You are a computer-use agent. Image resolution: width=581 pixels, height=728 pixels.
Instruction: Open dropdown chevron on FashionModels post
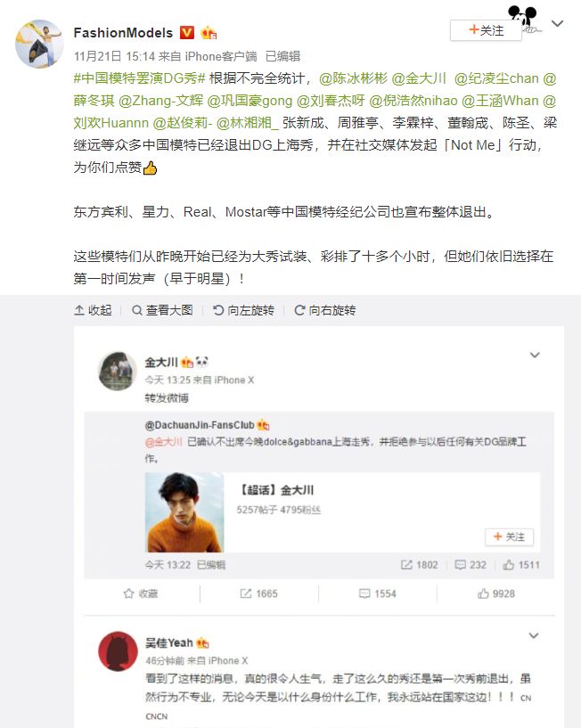point(557,23)
